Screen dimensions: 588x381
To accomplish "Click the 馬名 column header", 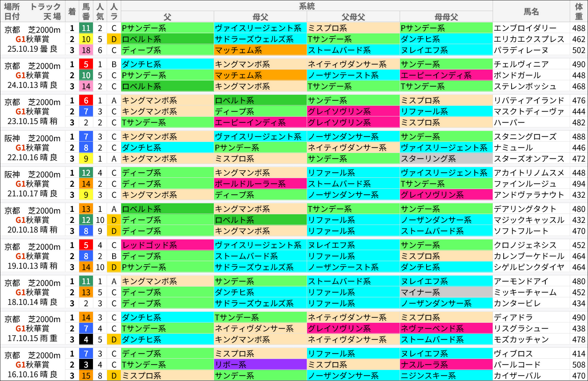I will tap(531, 12).
